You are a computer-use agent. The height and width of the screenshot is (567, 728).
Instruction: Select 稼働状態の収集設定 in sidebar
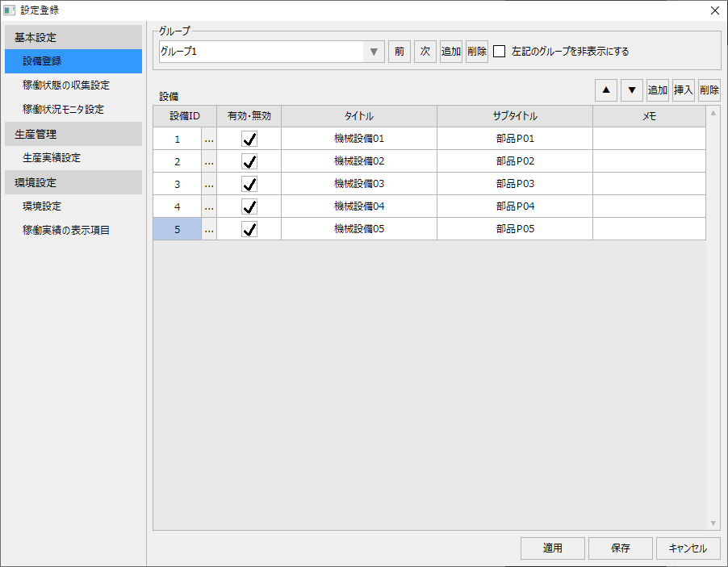click(73, 85)
